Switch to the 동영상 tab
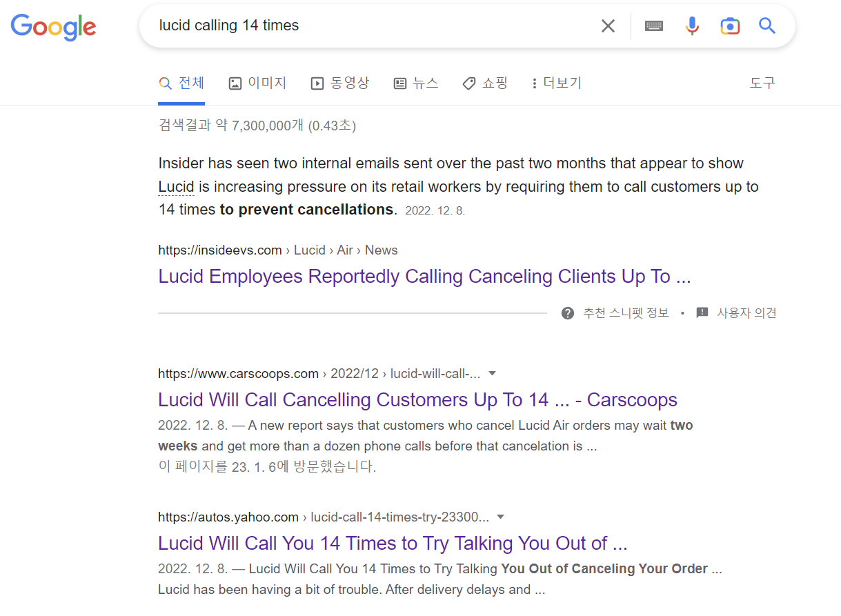This screenshot has height=616, width=841. [340, 83]
